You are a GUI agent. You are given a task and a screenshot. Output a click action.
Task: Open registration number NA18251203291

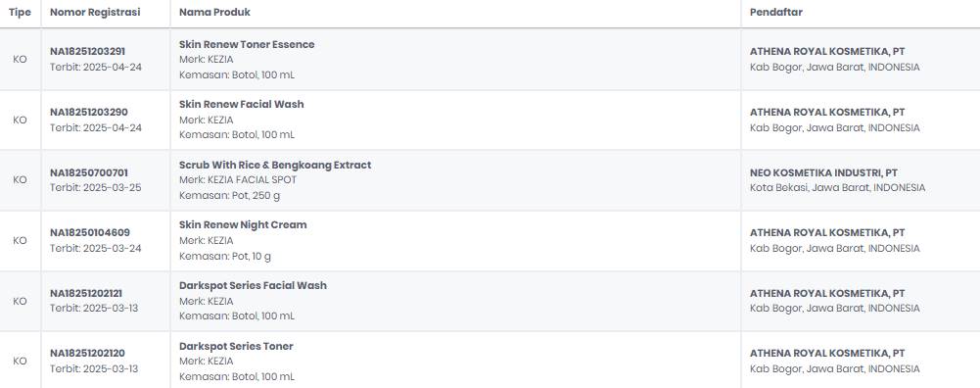tap(87, 51)
